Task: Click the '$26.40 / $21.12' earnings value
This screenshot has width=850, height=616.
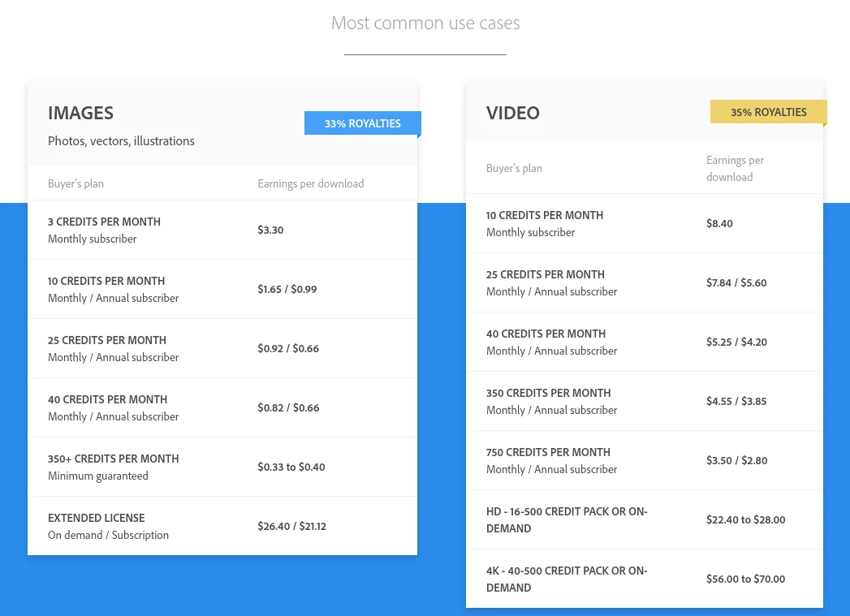Action: [291, 526]
